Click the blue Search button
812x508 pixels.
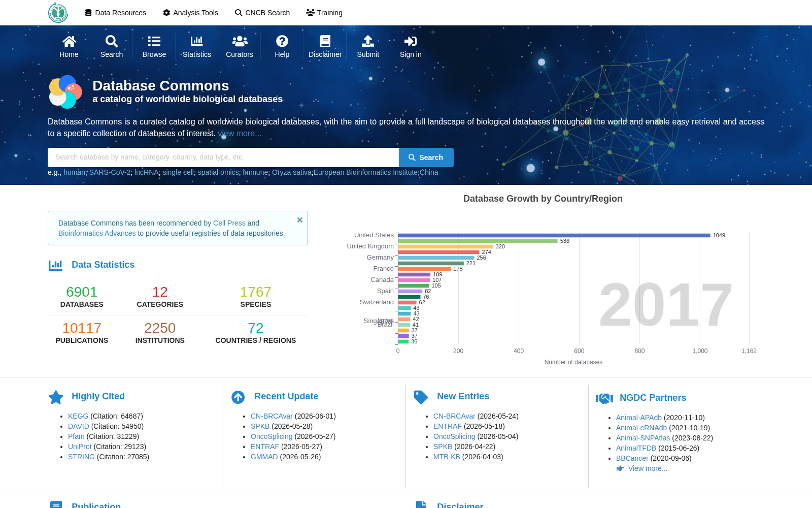coord(426,157)
